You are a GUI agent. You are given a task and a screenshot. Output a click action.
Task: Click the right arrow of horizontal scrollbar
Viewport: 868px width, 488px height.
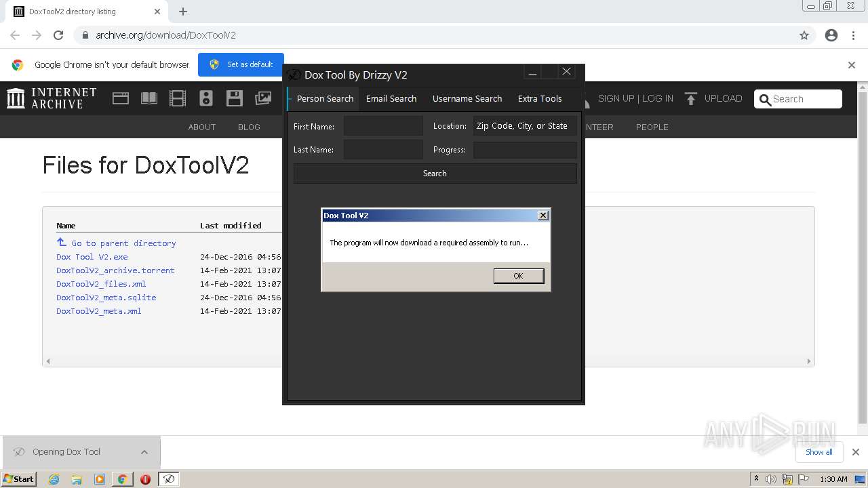click(808, 361)
